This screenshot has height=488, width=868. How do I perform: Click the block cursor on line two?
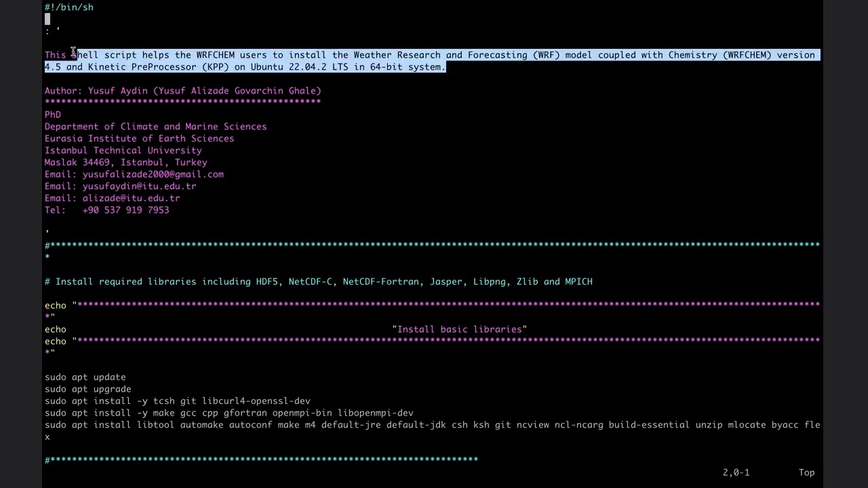click(x=47, y=19)
